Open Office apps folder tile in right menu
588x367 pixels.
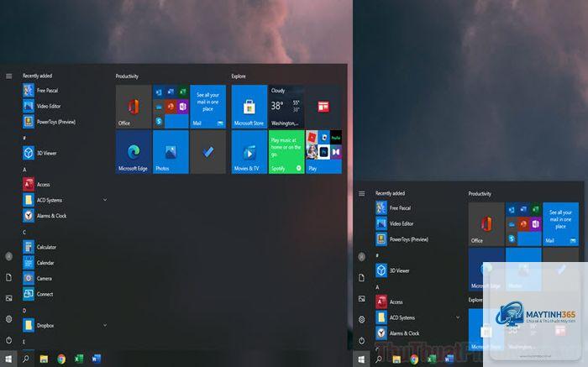[523, 224]
